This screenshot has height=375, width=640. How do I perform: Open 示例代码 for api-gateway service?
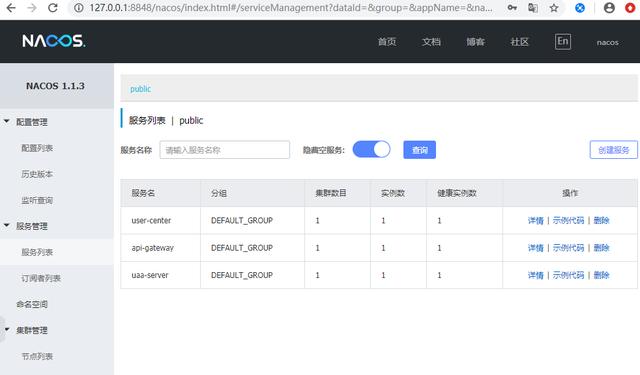(568, 248)
